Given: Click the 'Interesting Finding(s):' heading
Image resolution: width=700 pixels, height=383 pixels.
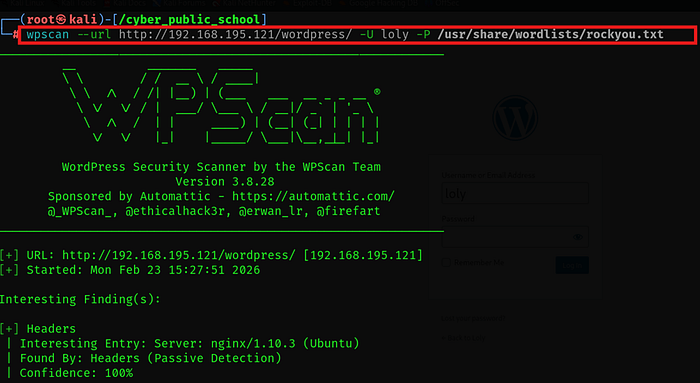Looking at the screenshot, I should click(x=80, y=299).
